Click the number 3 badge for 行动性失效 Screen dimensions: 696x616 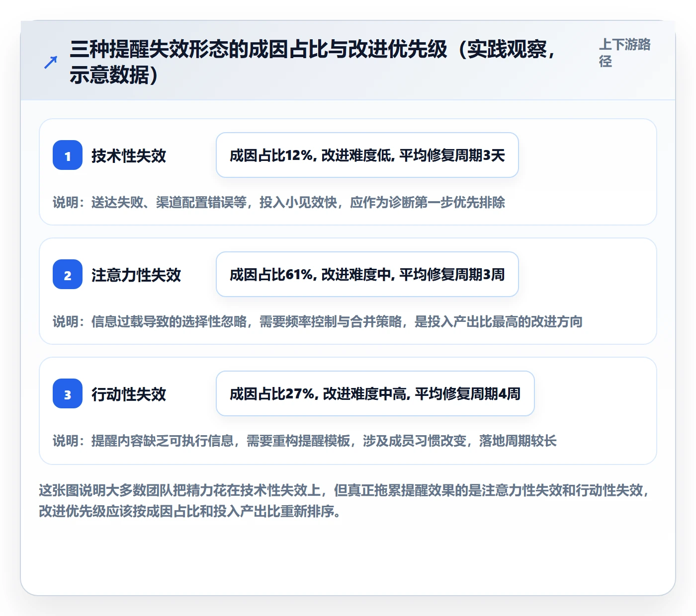click(68, 393)
